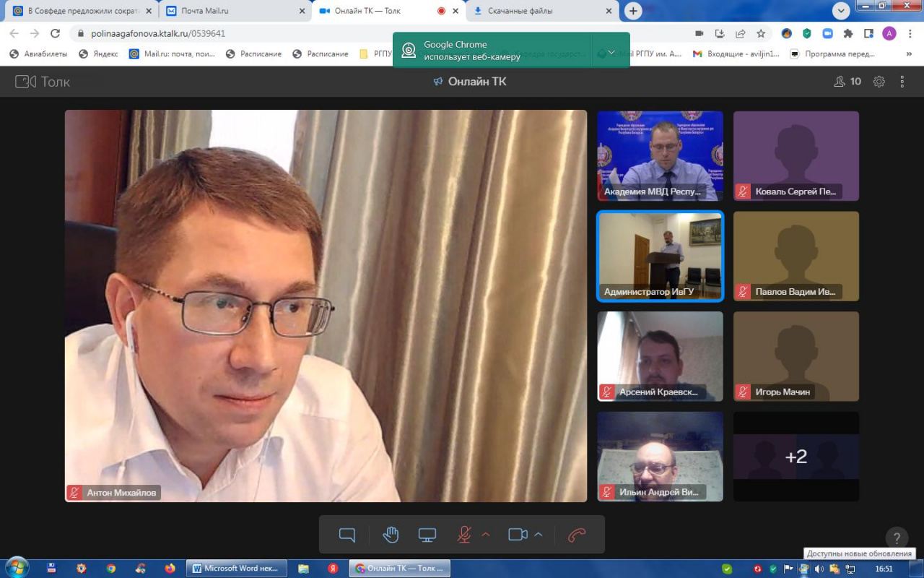Select the Администратор ИвГУ video tile
924x578 pixels.
tap(660, 256)
